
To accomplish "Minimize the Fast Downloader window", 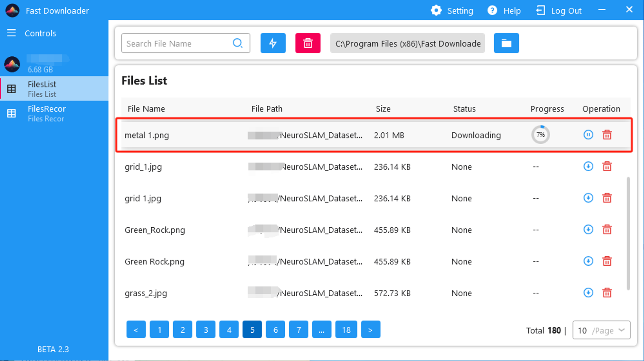I will [602, 10].
